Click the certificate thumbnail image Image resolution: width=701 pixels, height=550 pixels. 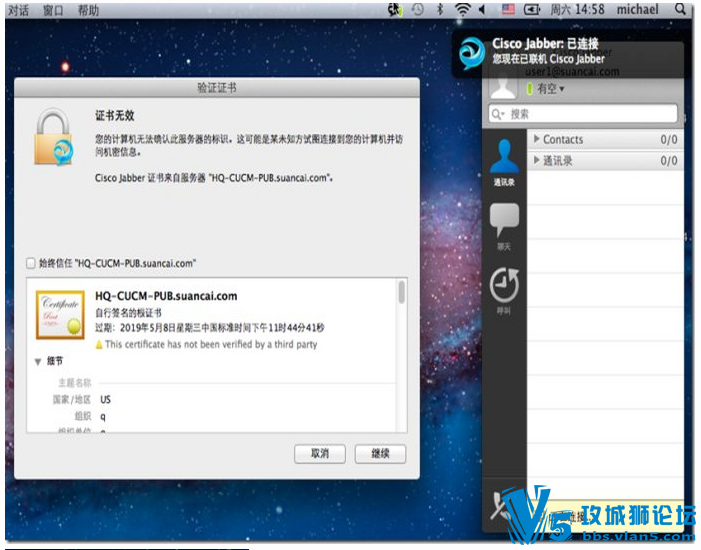click(60, 315)
